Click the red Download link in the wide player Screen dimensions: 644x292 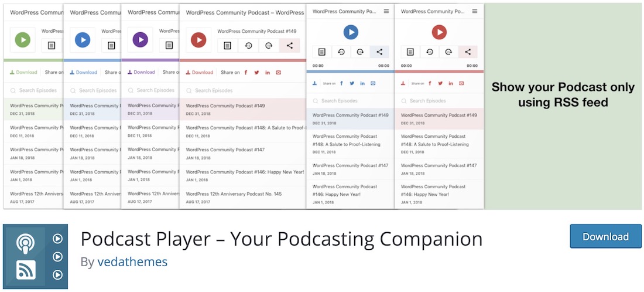200,72
